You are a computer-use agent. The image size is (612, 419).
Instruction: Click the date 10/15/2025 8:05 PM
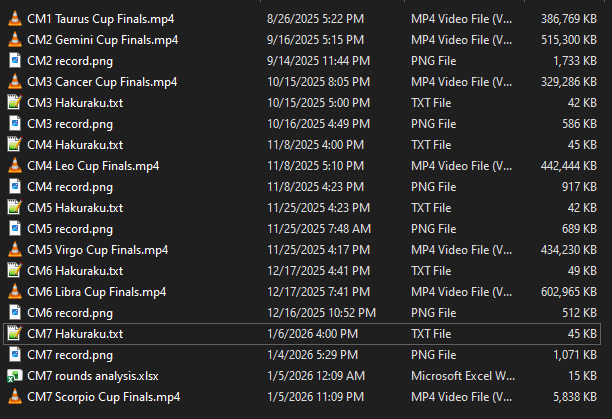click(x=318, y=82)
